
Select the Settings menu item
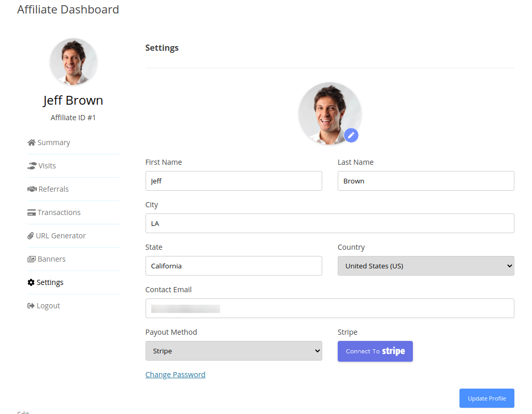[x=50, y=282]
